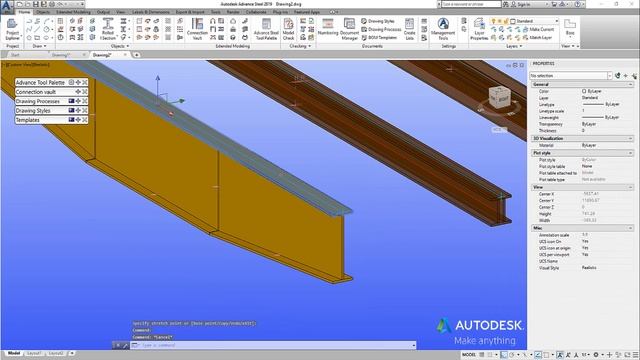Image resolution: width=640 pixels, height=360 pixels.
Task: Open Advance Steel Tool Palette from ribbon
Action: coord(266,29)
